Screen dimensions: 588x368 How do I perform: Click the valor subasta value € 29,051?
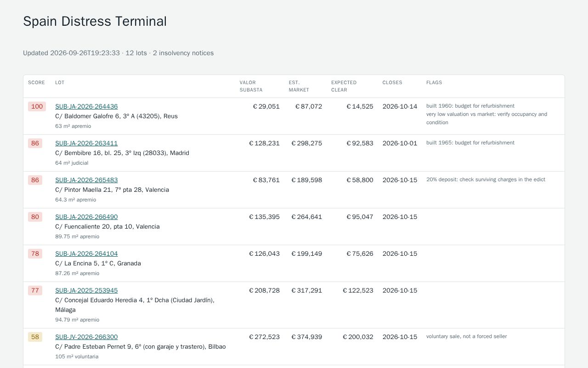[x=266, y=107]
